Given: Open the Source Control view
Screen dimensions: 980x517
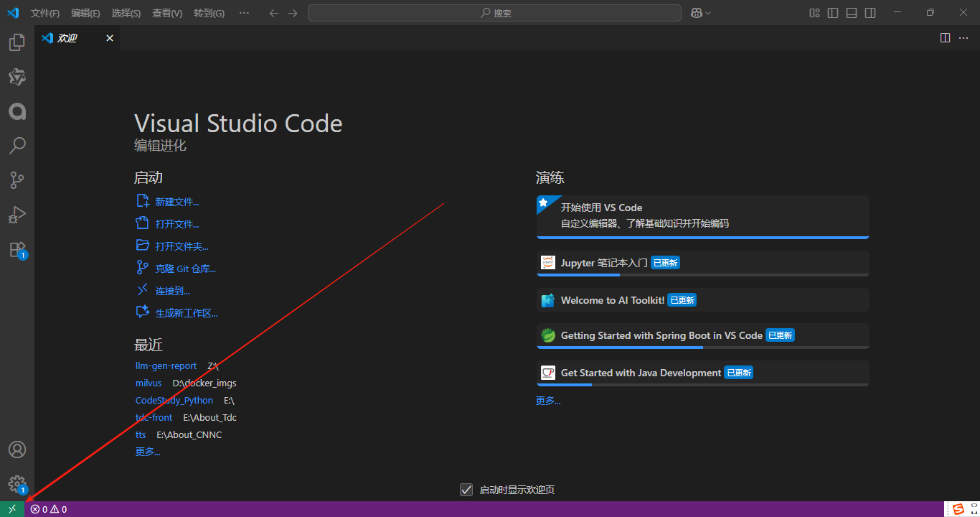Looking at the screenshot, I should [17, 180].
